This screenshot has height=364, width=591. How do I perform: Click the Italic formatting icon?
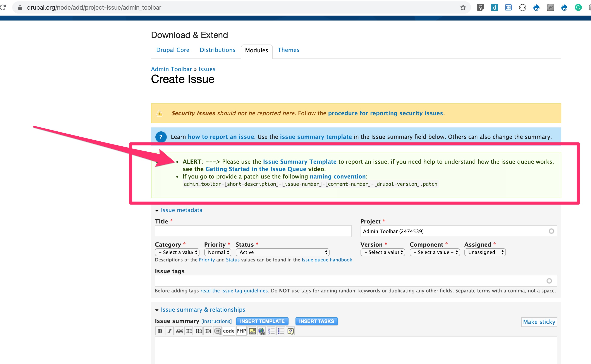click(x=170, y=331)
